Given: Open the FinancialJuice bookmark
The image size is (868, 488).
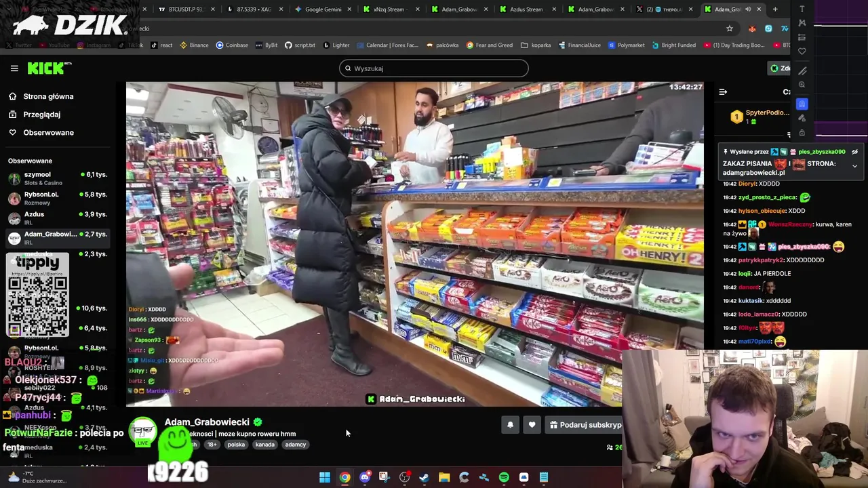Looking at the screenshot, I should (x=580, y=45).
